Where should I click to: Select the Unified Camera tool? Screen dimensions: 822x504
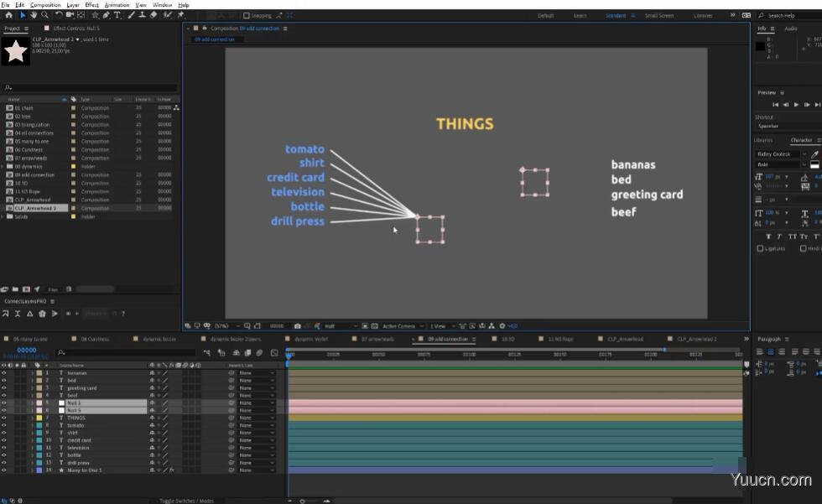click(70, 15)
